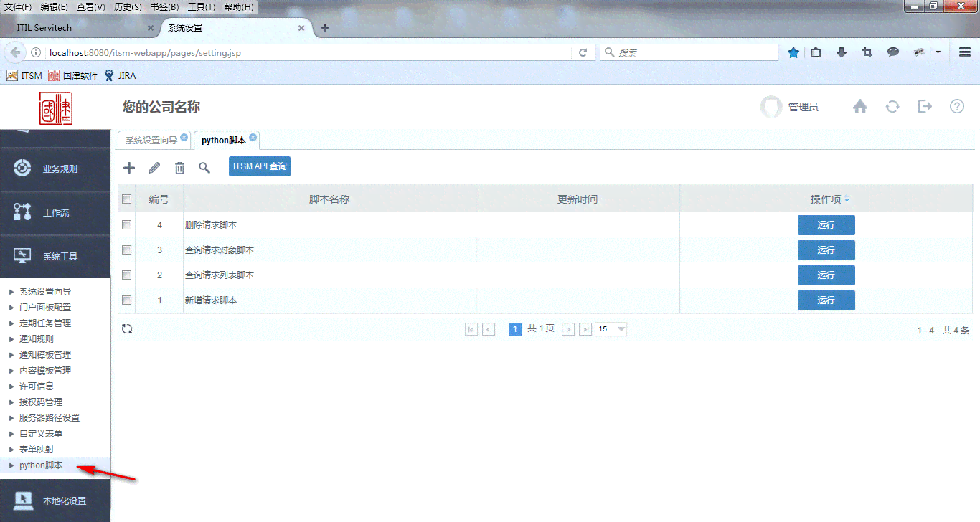Switch to the 系统设置向导 page tab

151,141
